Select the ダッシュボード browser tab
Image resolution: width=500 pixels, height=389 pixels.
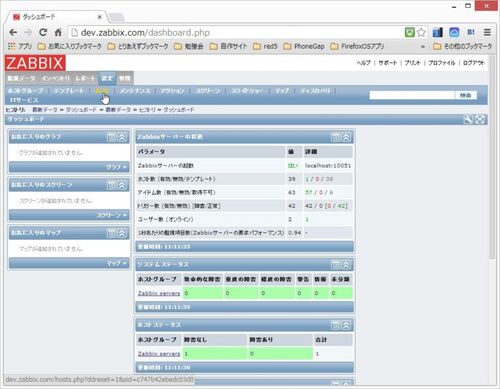pos(57,17)
